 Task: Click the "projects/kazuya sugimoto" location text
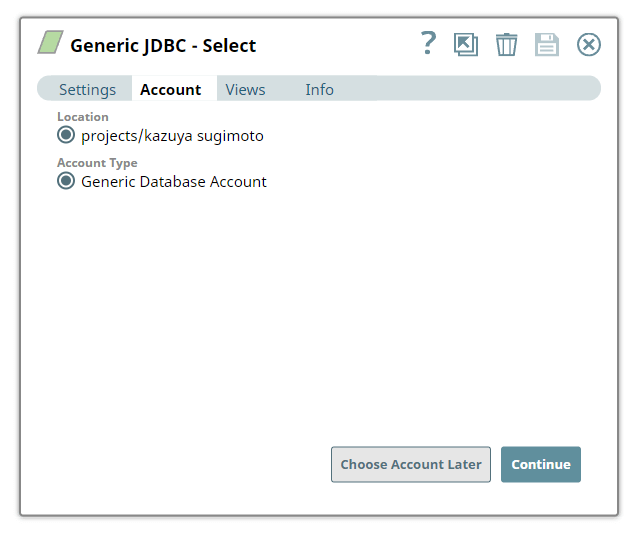point(172,136)
